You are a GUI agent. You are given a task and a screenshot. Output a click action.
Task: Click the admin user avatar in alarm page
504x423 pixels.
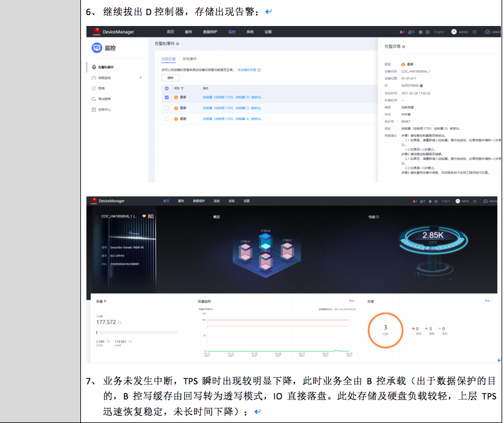point(454,31)
